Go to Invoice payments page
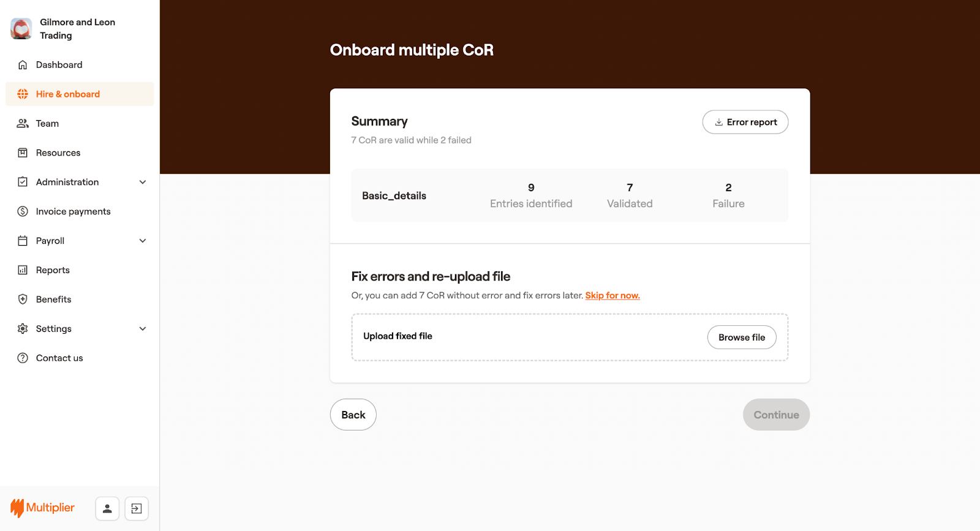980x531 pixels. [x=73, y=211]
